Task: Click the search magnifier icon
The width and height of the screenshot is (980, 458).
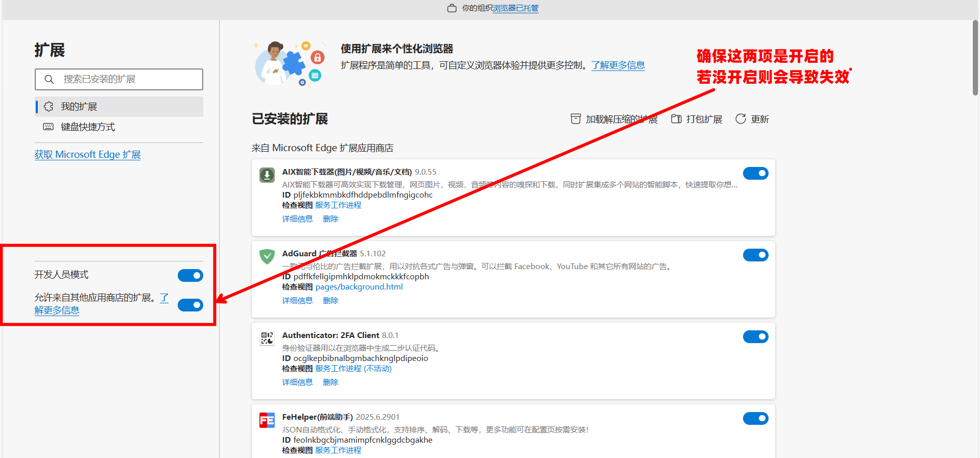Action: [49, 79]
